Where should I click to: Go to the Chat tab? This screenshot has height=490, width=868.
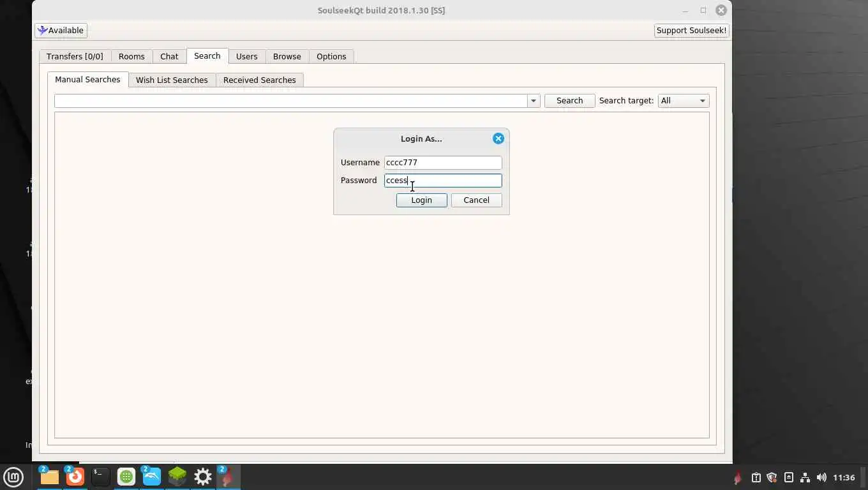point(169,56)
